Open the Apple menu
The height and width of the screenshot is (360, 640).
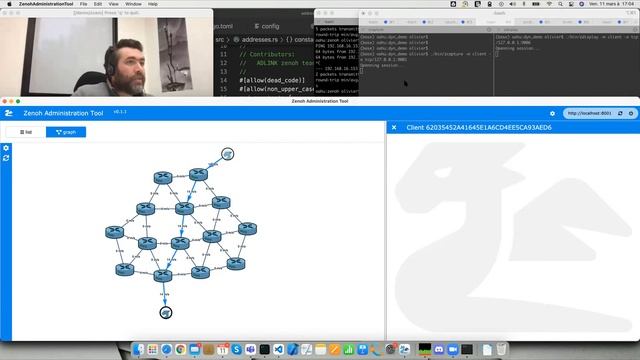9,4
